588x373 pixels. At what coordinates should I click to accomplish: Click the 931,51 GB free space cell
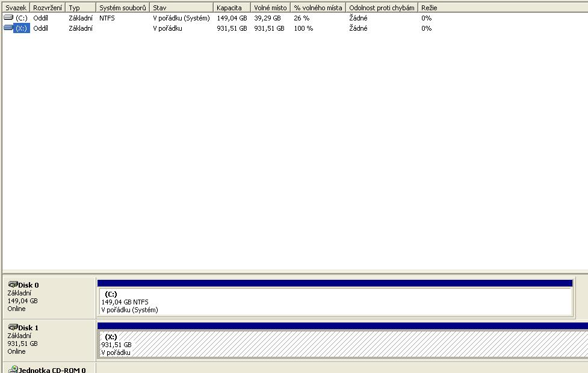coord(269,28)
